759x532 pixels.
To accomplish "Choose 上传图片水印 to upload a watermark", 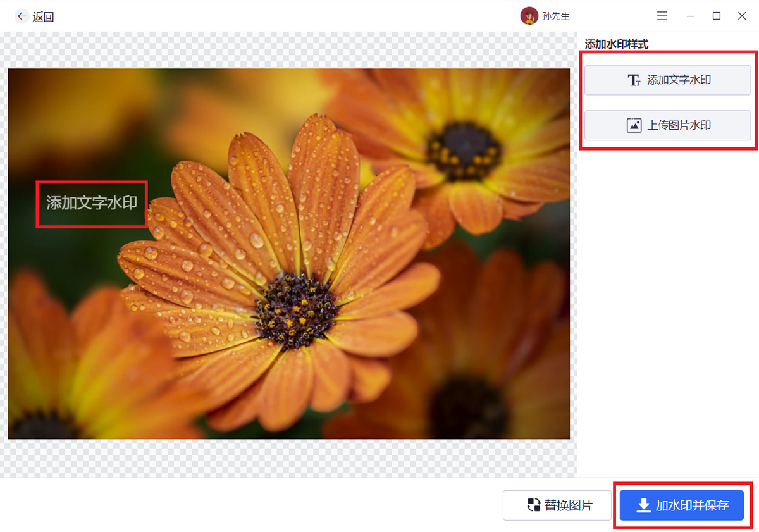I will click(679, 125).
